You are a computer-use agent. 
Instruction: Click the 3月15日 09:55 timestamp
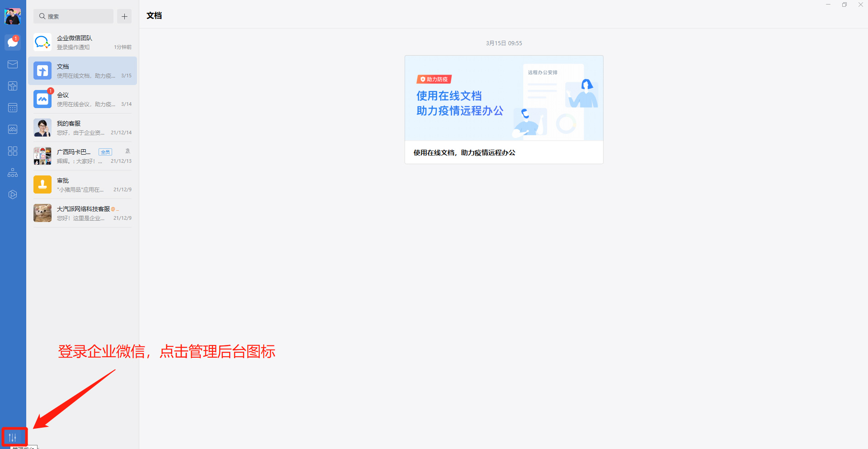(x=504, y=43)
